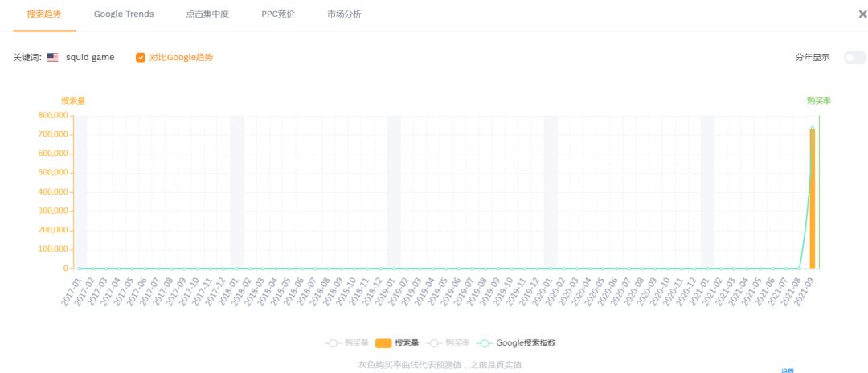Switch to the 搜索趋势 tab
The width and height of the screenshot is (868, 373).
(x=44, y=14)
